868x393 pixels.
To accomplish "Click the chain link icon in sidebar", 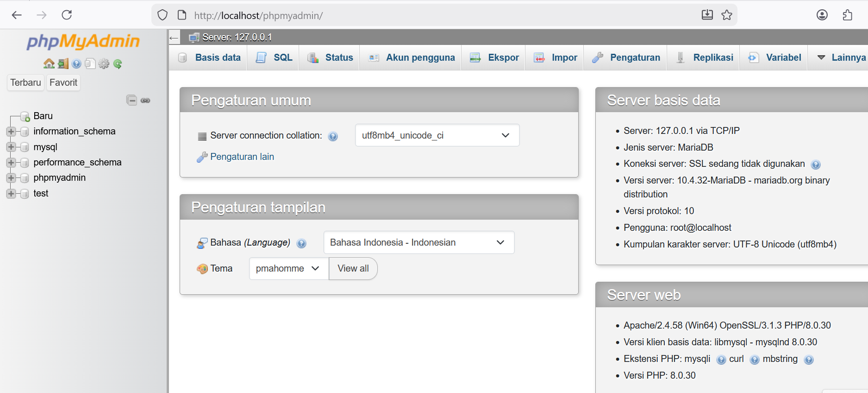I will pyautogui.click(x=145, y=101).
